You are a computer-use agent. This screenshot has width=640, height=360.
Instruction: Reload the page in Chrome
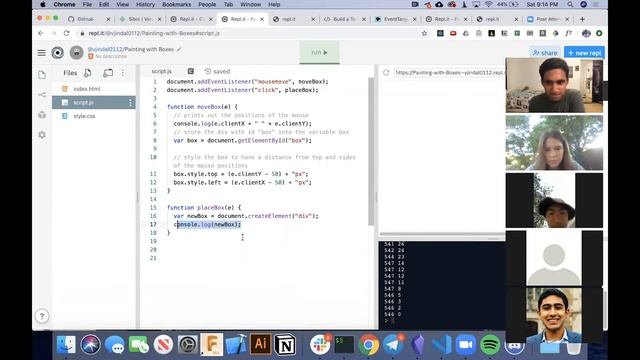point(66,33)
